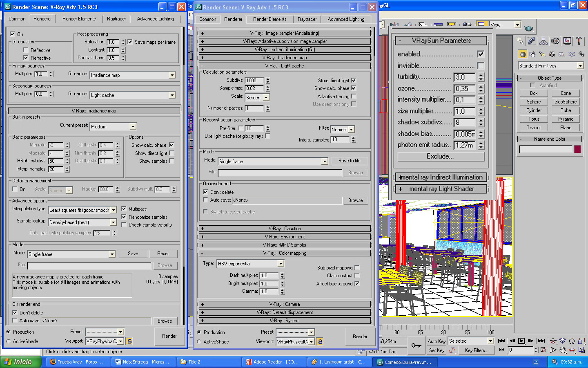
Task: Enable Reflective GI caustics checkbox
Action: pos(26,50)
